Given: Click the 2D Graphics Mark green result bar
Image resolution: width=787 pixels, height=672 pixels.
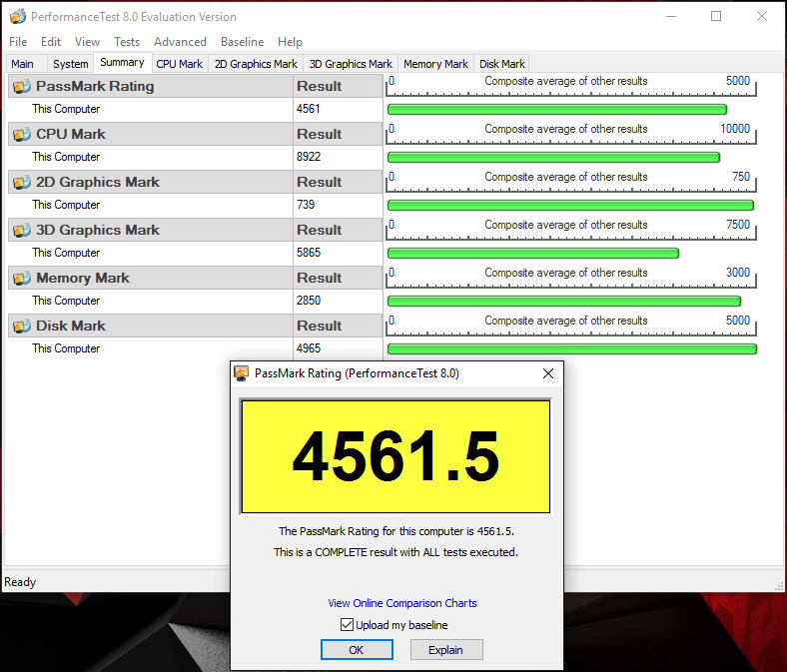Looking at the screenshot, I should point(570,205).
